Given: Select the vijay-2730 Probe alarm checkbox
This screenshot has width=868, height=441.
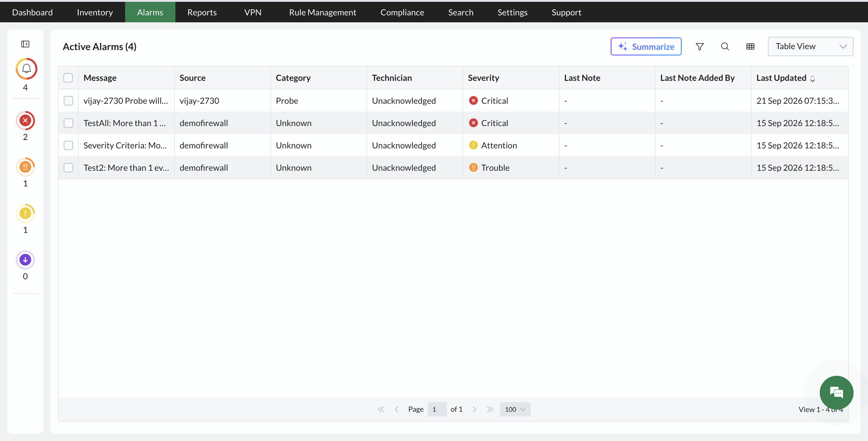Looking at the screenshot, I should click(68, 101).
